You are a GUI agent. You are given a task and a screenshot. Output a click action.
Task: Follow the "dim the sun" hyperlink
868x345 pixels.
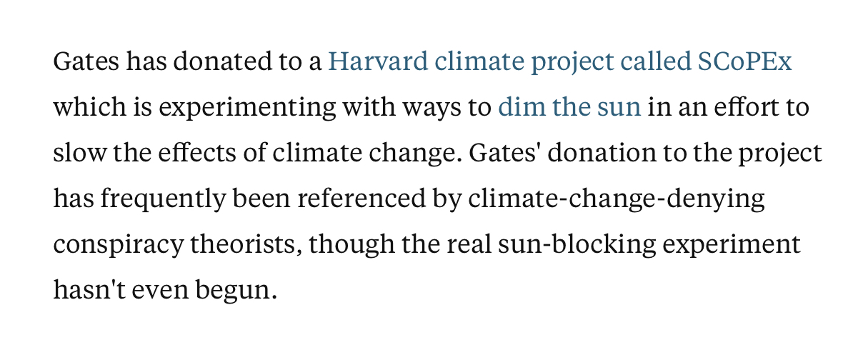click(x=569, y=108)
